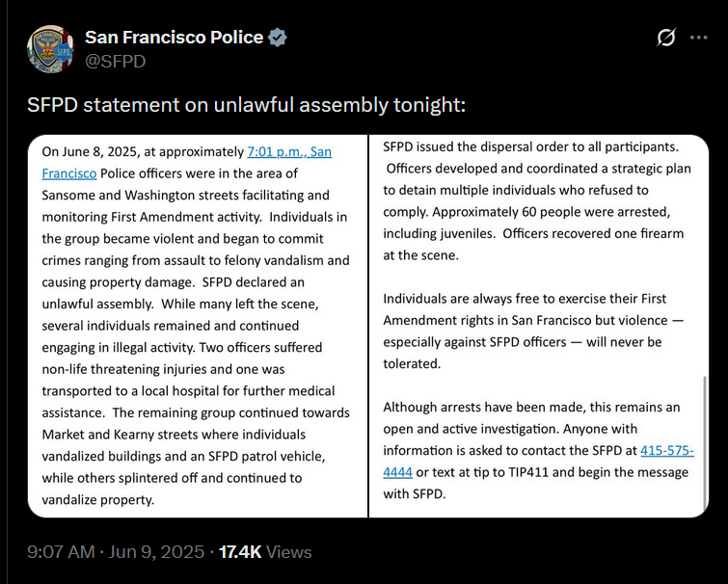The image size is (728, 584).
Task: Click the underlined word "Francisco" in the statement
Action: coord(69,173)
